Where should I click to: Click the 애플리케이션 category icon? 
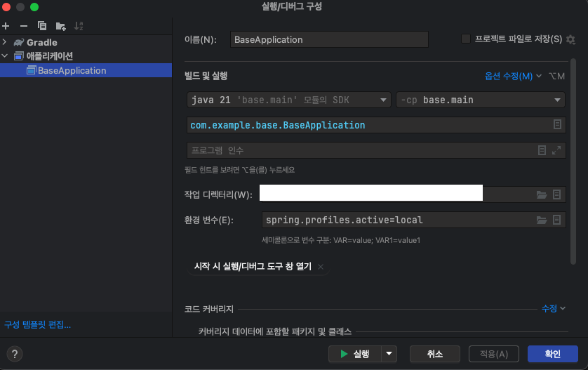pyautogui.click(x=19, y=56)
